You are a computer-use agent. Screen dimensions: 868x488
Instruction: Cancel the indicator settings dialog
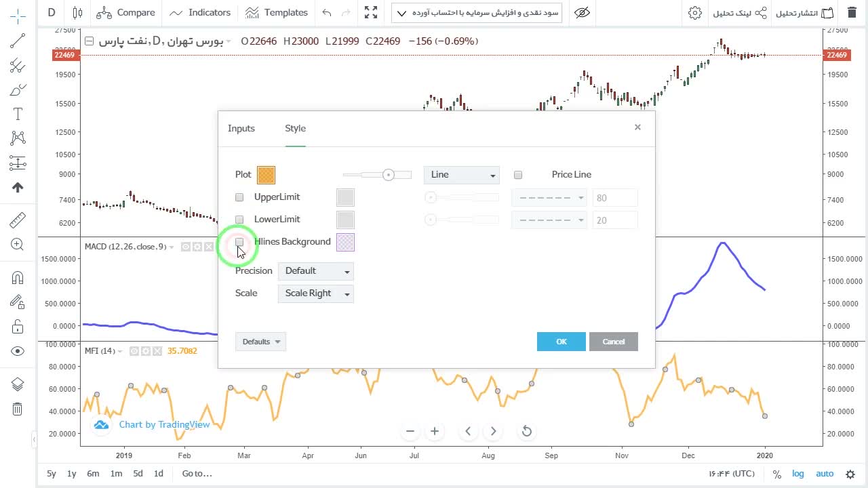(x=614, y=342)
